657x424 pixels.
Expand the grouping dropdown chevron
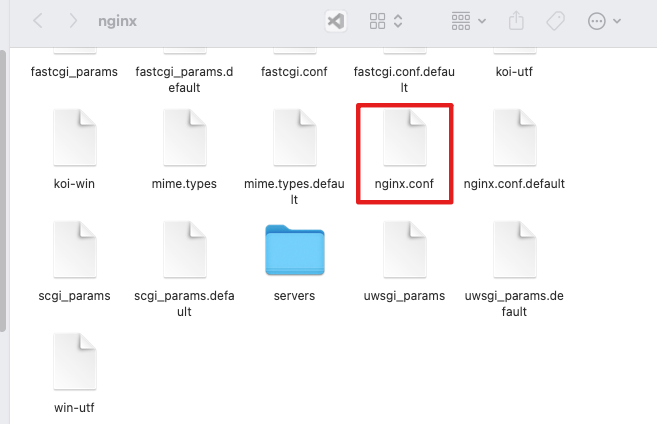click(482, 21)
